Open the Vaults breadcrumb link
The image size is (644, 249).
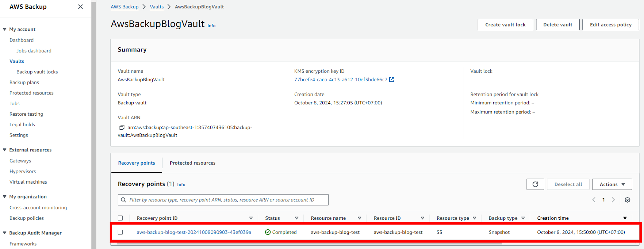coord(157,7)
